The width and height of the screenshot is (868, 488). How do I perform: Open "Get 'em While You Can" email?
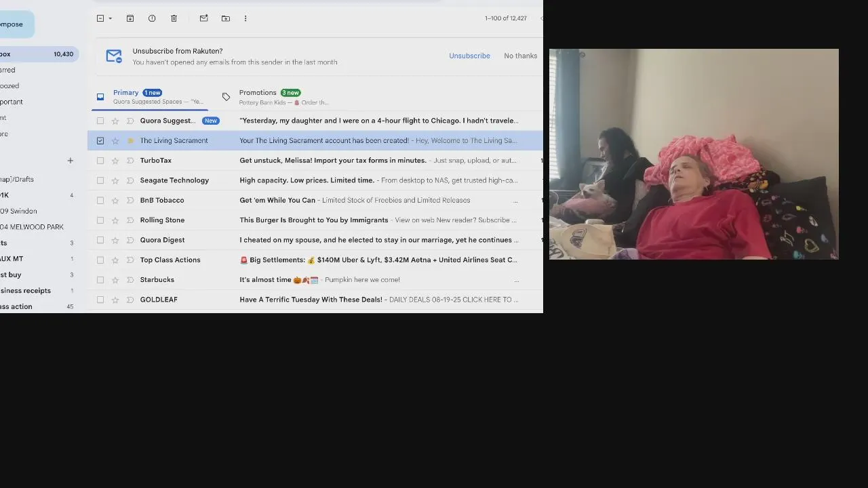(x=277, y=201)
